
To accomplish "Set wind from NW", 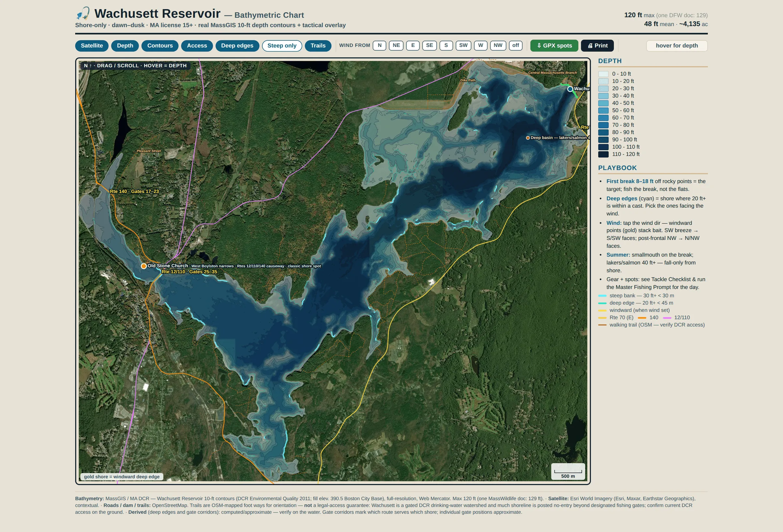I will (x=498, y=45).
